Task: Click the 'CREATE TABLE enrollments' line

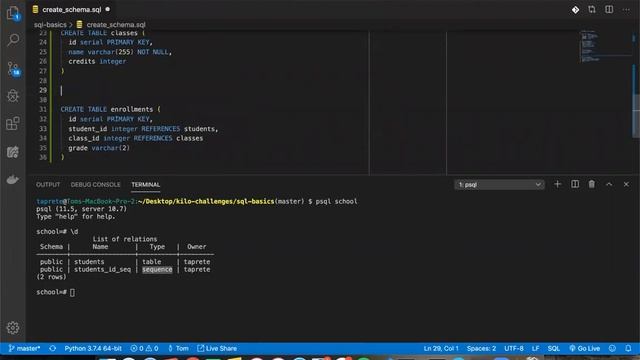Action: 110,109
